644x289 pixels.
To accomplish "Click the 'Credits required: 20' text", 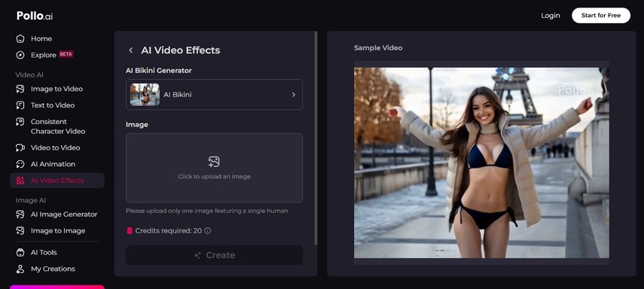I will click(169, 231).
